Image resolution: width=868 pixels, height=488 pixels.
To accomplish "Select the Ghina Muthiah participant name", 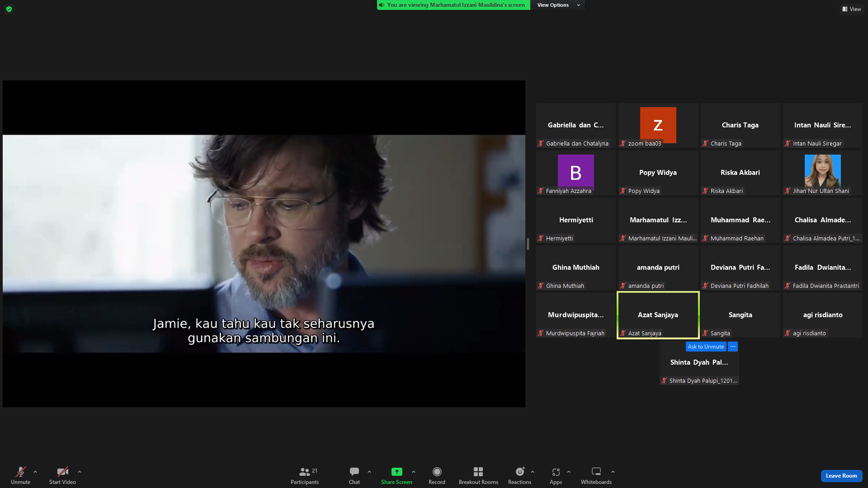I will coord(576,267).
